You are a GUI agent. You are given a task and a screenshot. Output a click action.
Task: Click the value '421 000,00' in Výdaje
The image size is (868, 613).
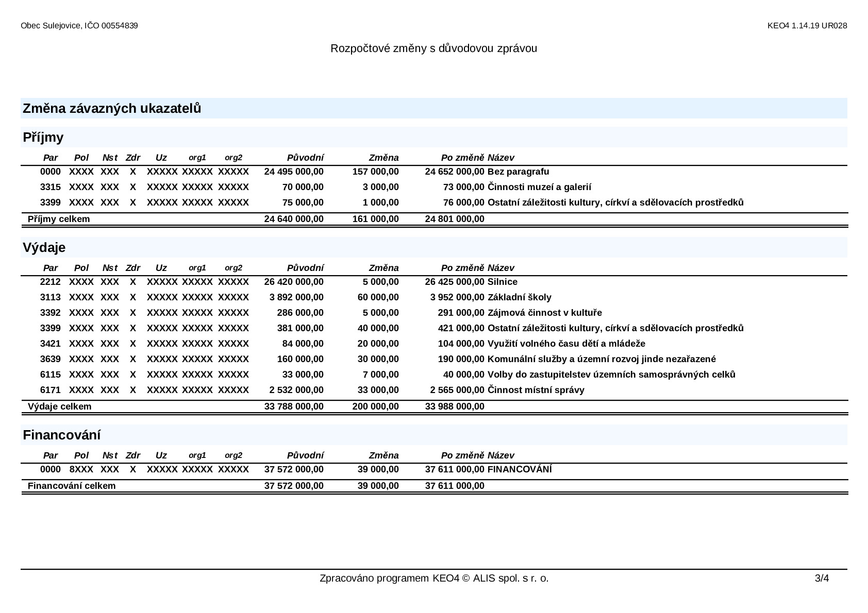[461, 328]
